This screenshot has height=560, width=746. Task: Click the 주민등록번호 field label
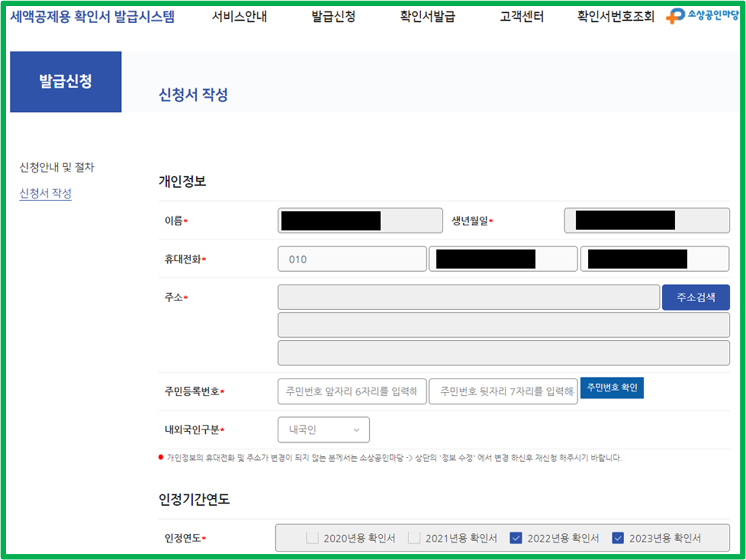(192, 391)
